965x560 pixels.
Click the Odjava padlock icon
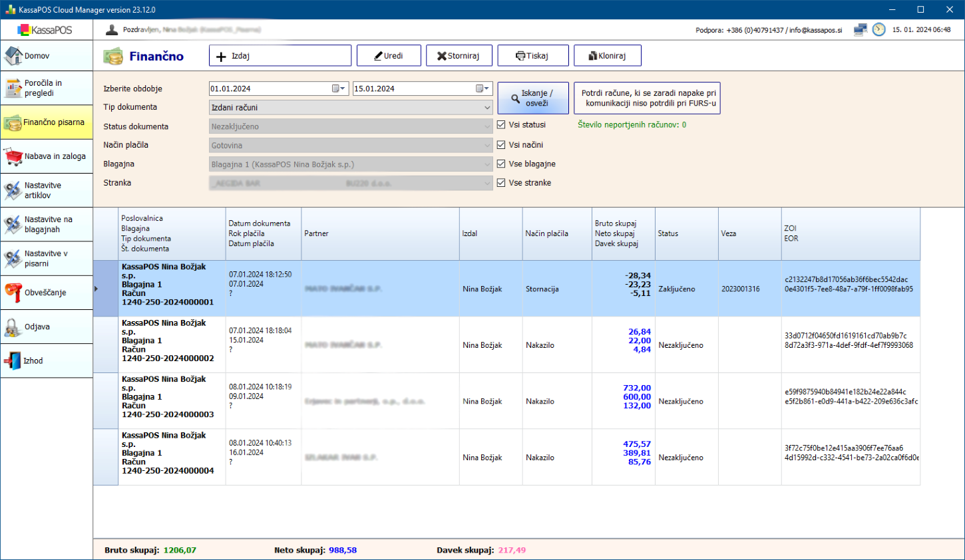(x=13, y=327)
